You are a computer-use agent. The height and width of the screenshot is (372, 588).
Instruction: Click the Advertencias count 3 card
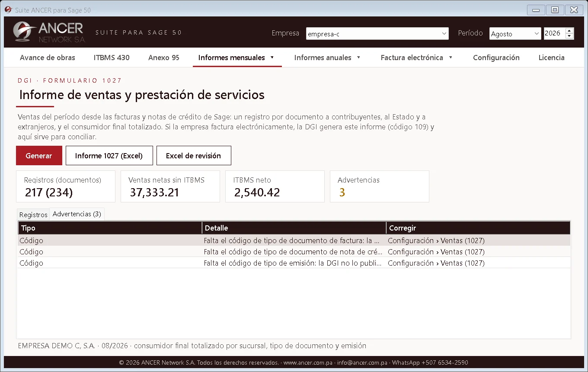[x=380, y=186]
